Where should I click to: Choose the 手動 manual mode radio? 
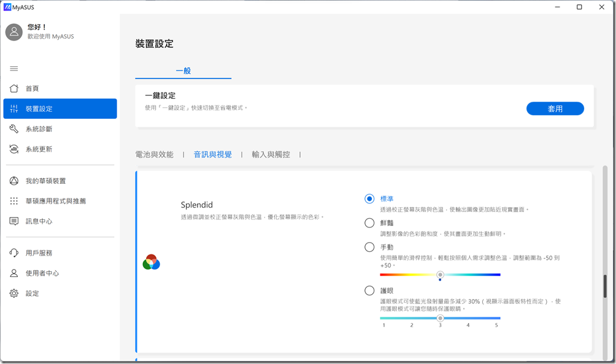(369, 248)
